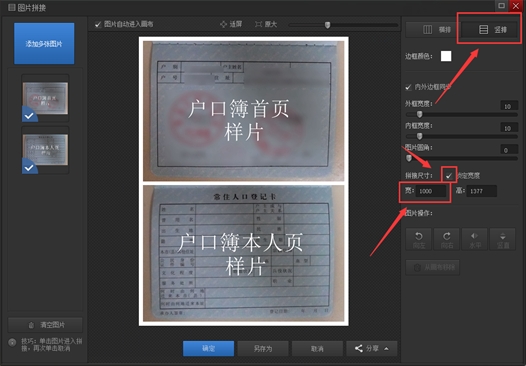Toggle the 图片自动进入画布 checkbox
Image resolution: width=526 pixels, height=366 pixels.
click(98, 24)
